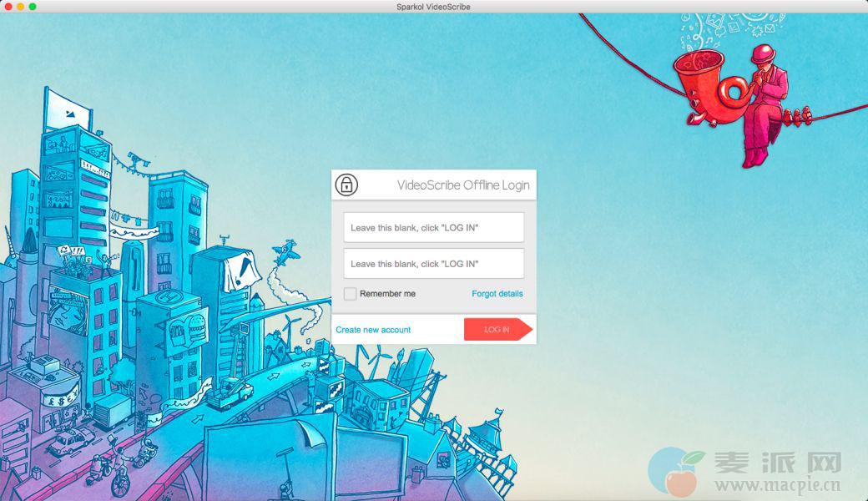Viewport: 868px width, 501px height.
Task: Select the lower login input field
Action: (x=433, y=264)
